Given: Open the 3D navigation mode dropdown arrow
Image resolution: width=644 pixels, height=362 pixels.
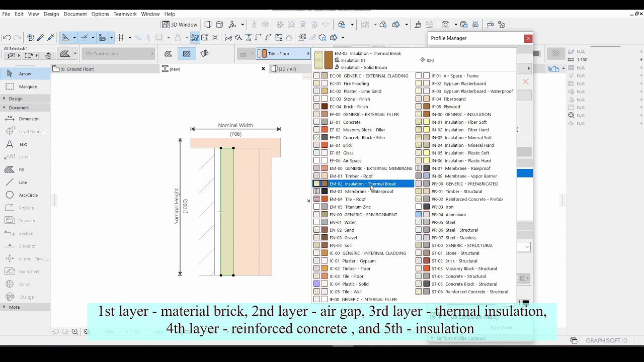Looking at the screenshot, I should click(243, 25).
